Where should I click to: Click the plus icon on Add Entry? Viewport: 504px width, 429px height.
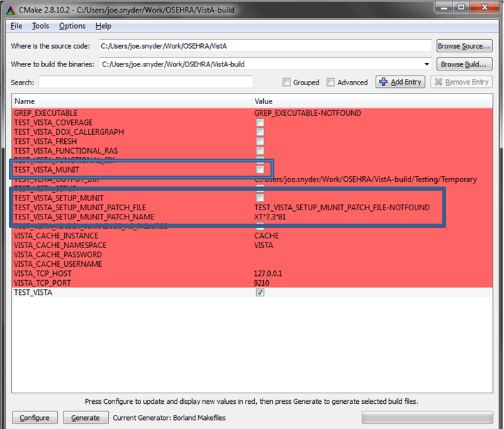pos(383,82)
